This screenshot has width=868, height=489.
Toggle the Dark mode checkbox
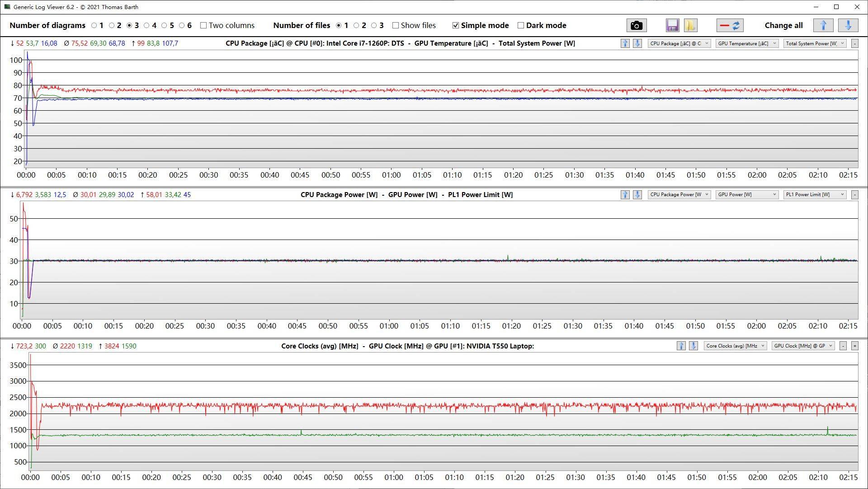[x=521, y=25]
